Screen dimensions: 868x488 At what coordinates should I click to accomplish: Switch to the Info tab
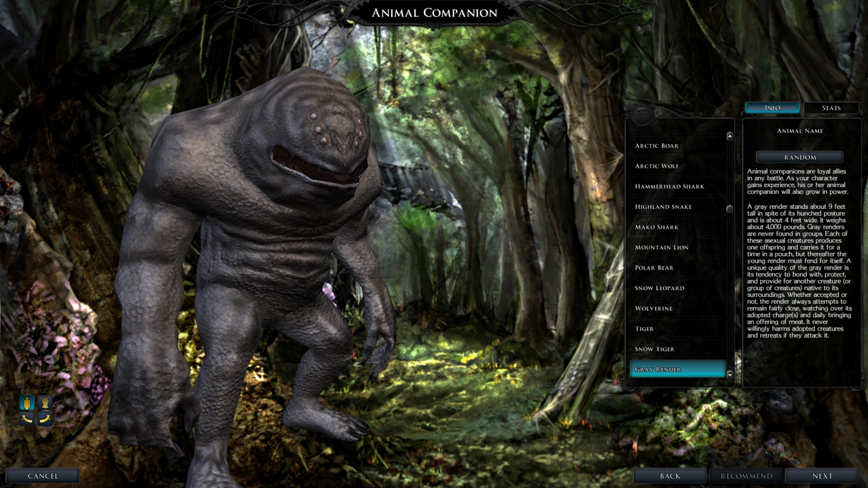pyautogui.click(x=772, y=108)
